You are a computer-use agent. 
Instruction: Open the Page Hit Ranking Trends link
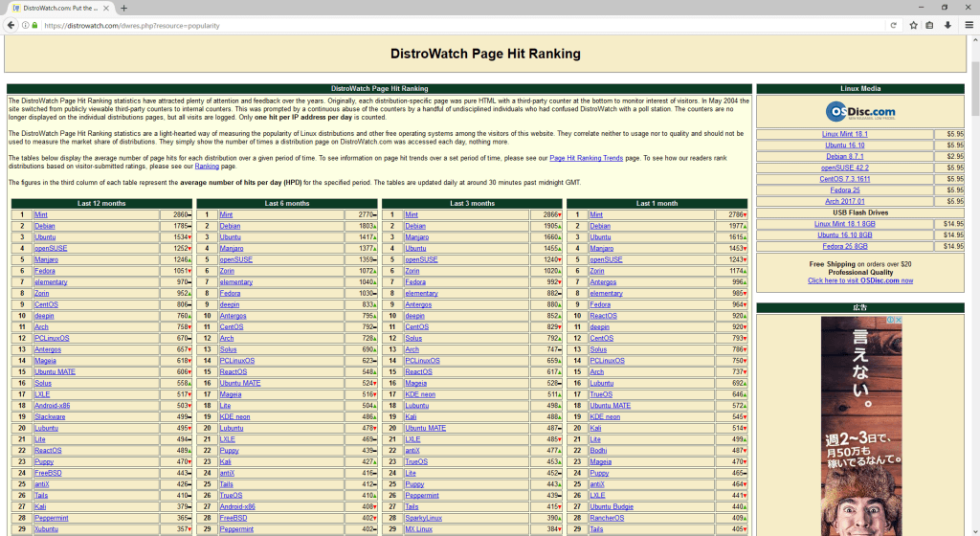point(587,158)
